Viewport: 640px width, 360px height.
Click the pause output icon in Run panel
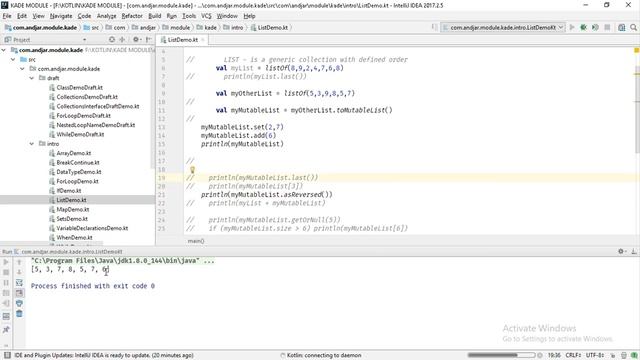coord(6,282)
